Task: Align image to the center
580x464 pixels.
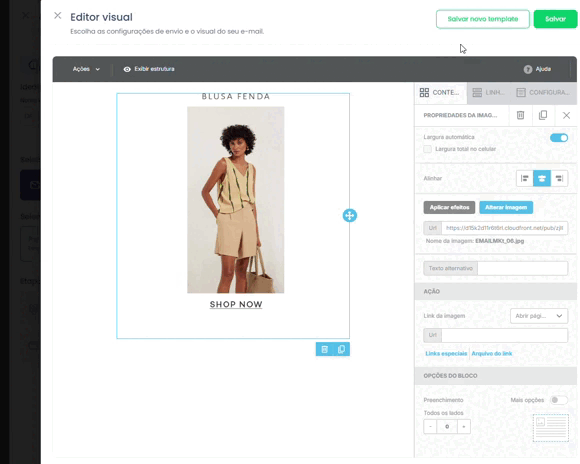Action: click(542, 178)
